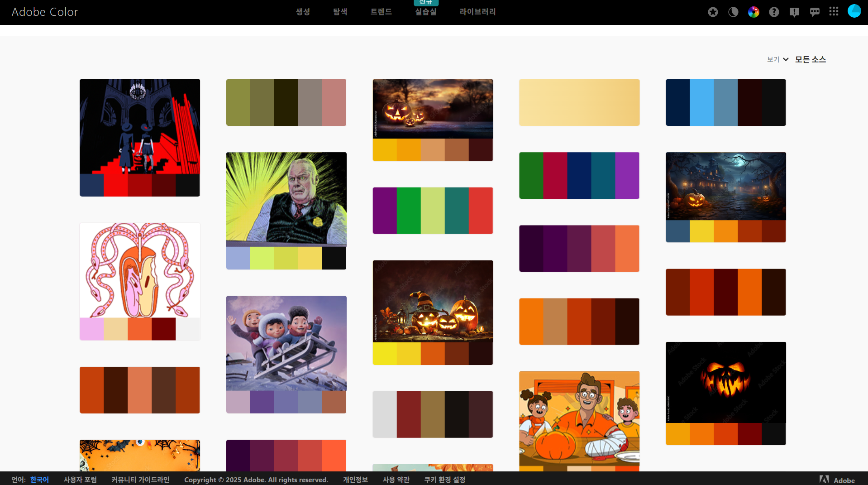The height and width of the screenshot is (485, 868).
Task: Pick the olive green swatch in olive-pink palette
Action: (x=238, y=103)
